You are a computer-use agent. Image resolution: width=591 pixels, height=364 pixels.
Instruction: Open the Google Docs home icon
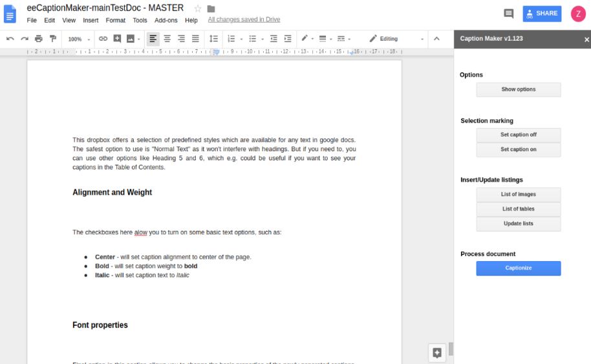tap(10, 14)
